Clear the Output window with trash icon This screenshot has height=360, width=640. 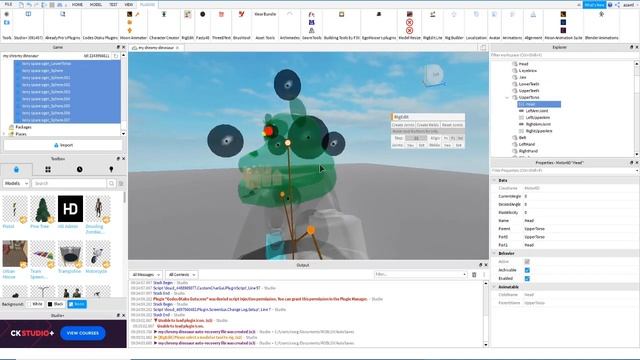point(474,275)
